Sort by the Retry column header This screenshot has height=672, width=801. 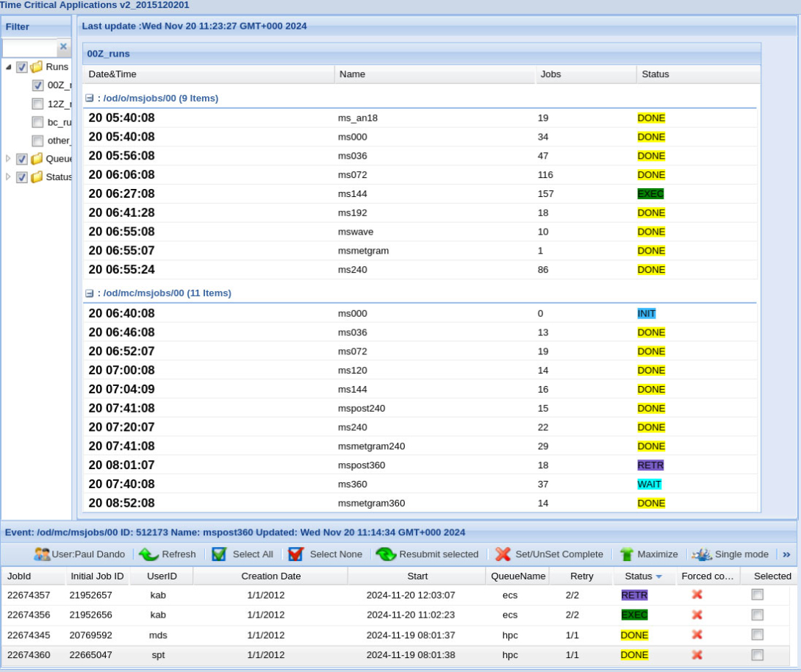click(581, 576)
